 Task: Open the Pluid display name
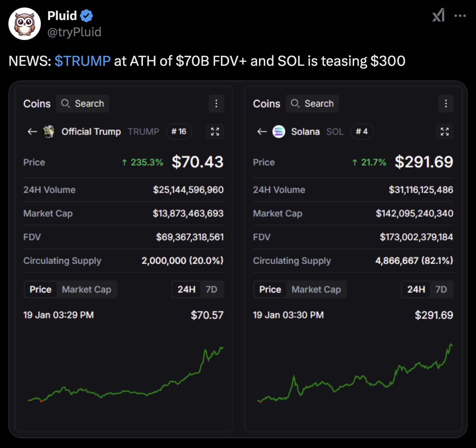point(62,16)
